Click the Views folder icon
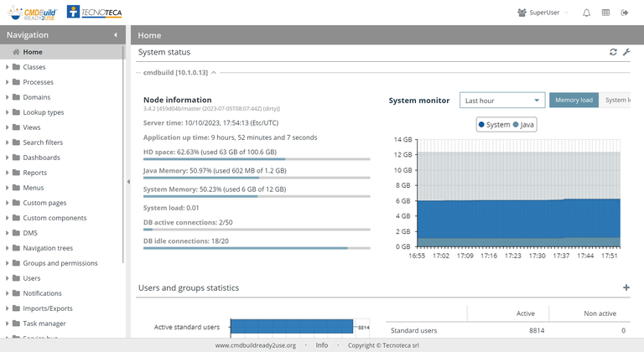Viewport: 644px width, 352px height. (16, 127)
